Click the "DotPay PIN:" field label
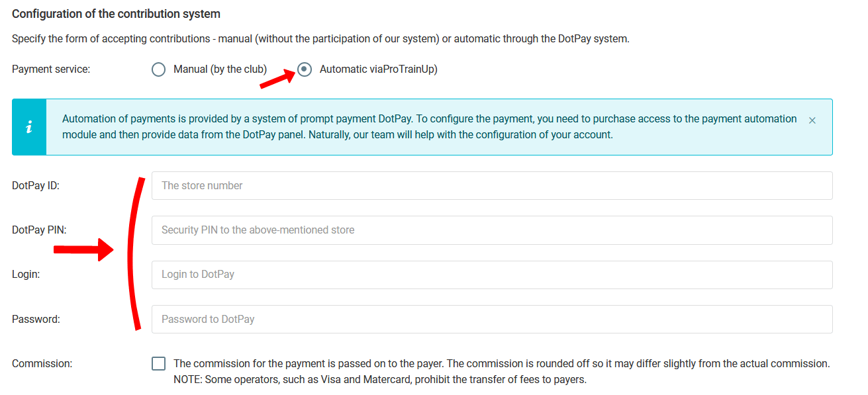This screenshot has width=868, height=395. point(39,230)
